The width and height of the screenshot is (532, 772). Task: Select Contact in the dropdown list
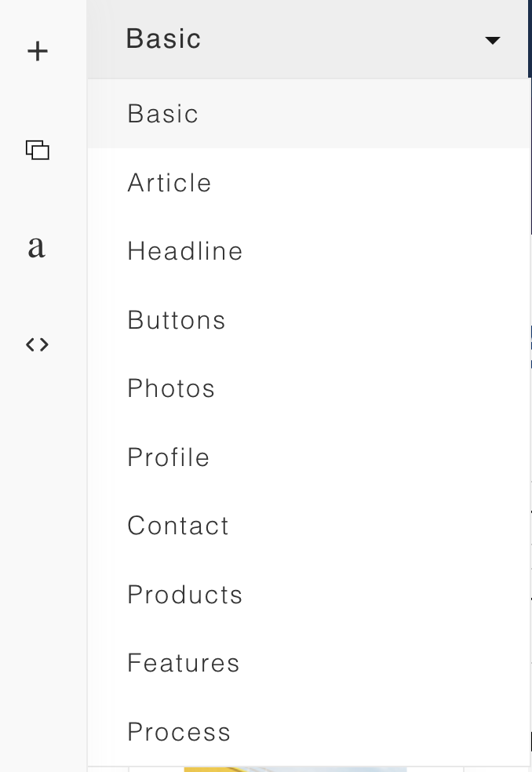tap(178, 526)
